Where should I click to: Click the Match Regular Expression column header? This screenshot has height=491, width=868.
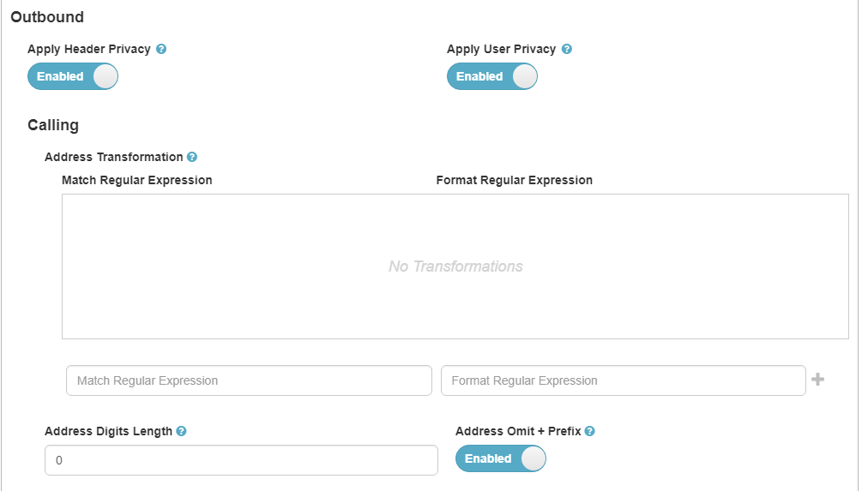coord(137,180)
